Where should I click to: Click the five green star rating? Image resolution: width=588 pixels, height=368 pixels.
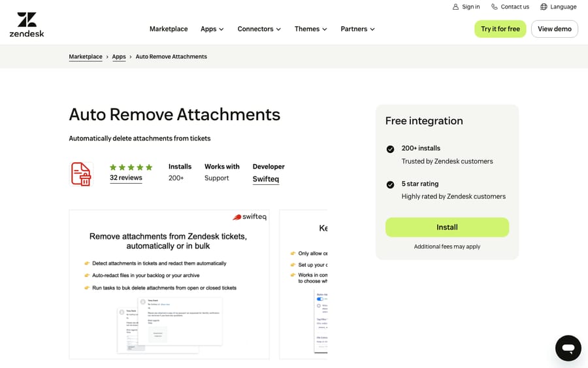[131, 167]
